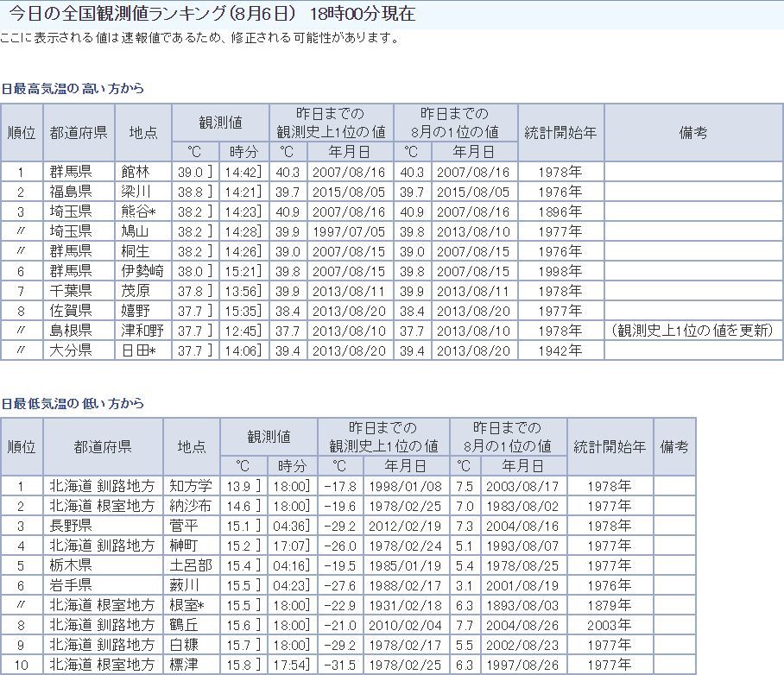784x675 pixels.
Task: Click 館林 in the high temperature table
Action: (135, 172)
